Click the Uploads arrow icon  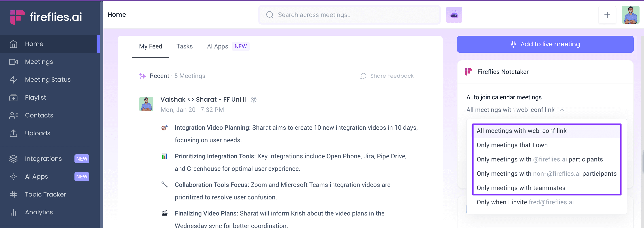pyautogui.click(x=13, y=133)
